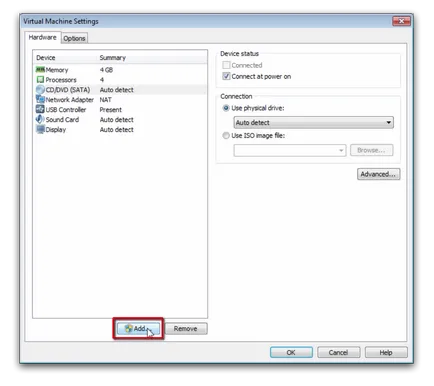Image resolution: width=434 pixels, height=386 pixels.
Task: Select the Processors row label
Action: pos(61,80)
